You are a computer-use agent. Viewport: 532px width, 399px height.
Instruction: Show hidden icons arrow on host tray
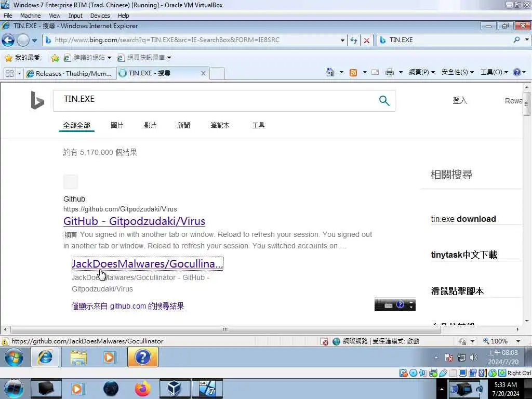(442, 389)
